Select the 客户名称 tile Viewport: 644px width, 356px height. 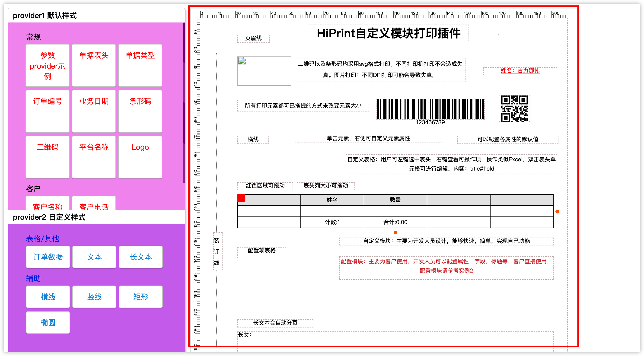click(48, 203)
